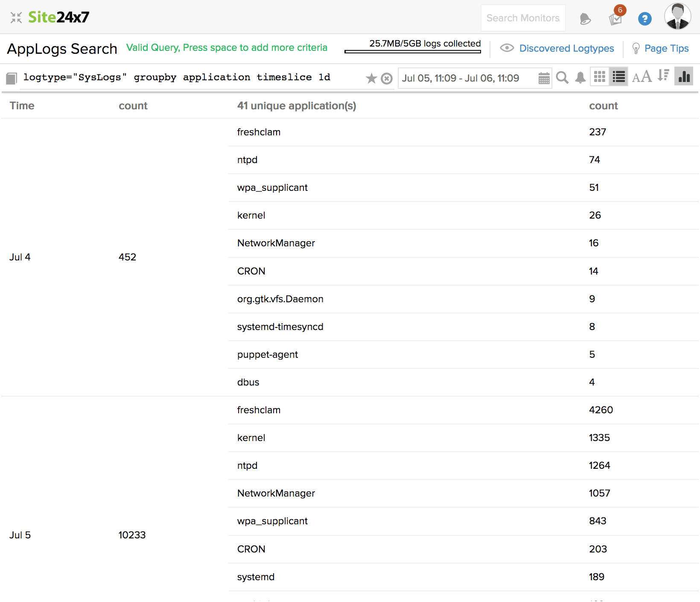Collapse navigation using the arrows beside Site24x7
The image size is (700, 602).
[16, 18]
